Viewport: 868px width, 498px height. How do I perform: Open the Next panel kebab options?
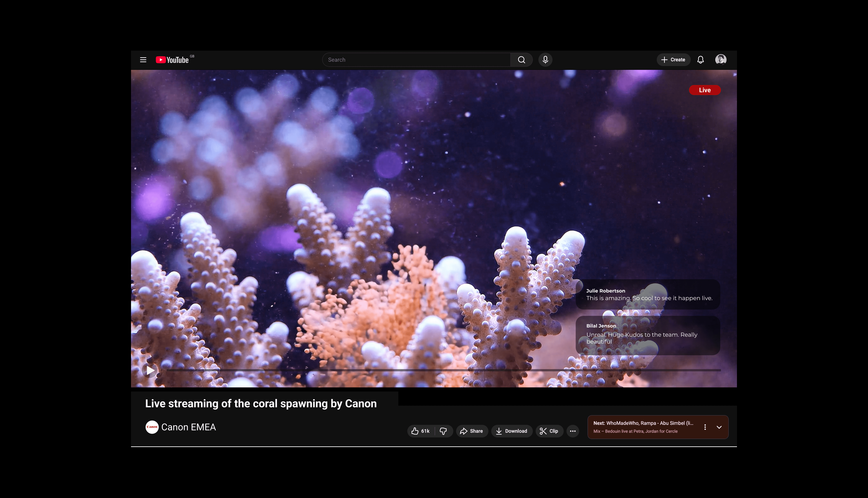(705, 427)
